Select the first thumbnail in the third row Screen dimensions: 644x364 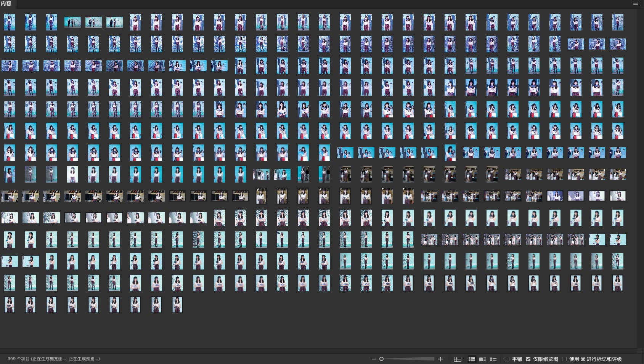(10, 66)
